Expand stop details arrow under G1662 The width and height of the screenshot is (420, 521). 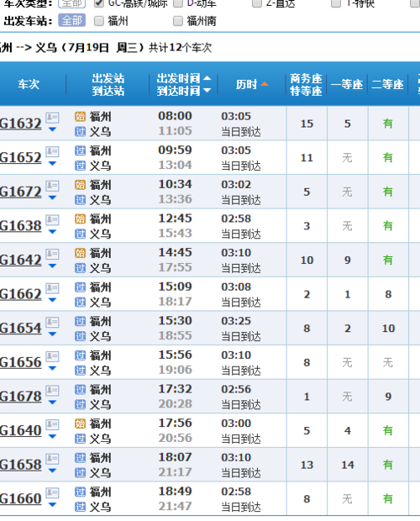(52, 300)
